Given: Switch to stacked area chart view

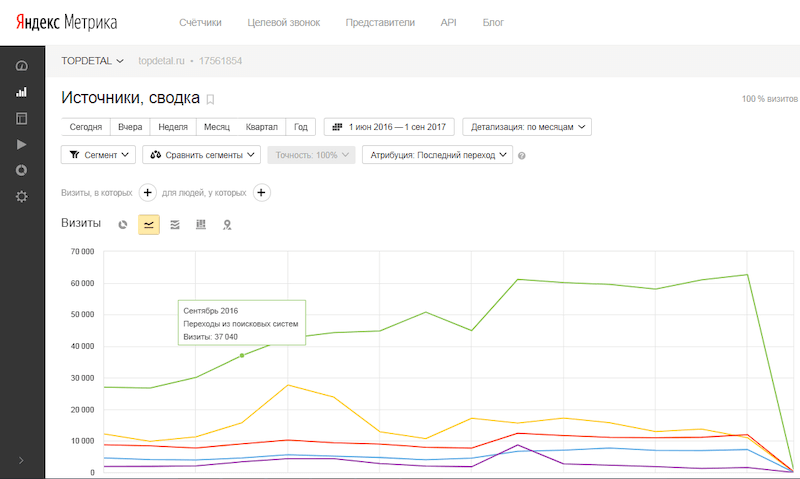Looking at the screenshot, I should point(175,225).
